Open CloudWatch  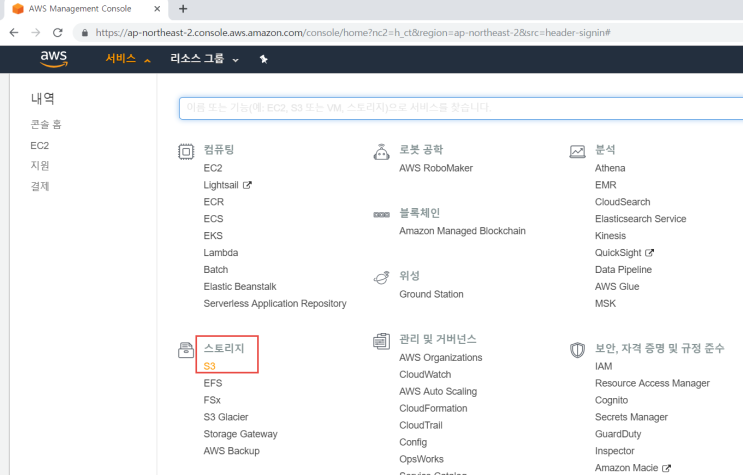tap(425, 375)
